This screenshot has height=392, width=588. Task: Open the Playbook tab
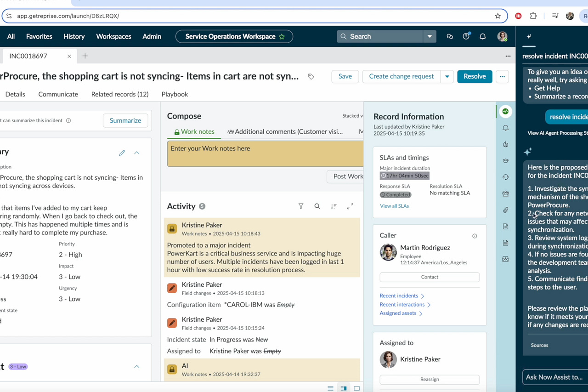pyautogui.click(x=175, y=94)
